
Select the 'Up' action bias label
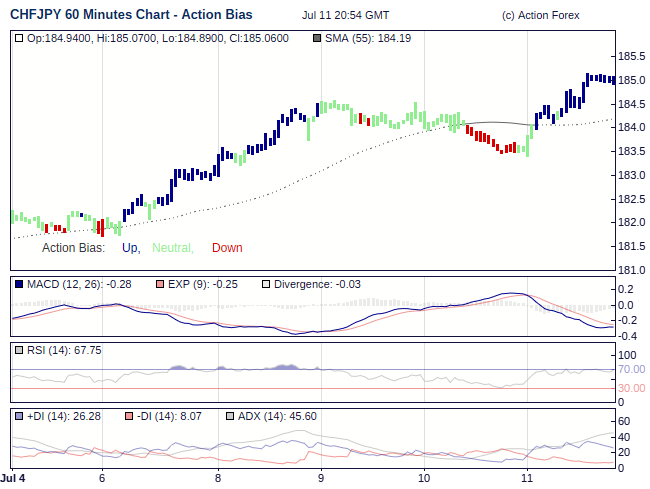[x=130, y=248]
